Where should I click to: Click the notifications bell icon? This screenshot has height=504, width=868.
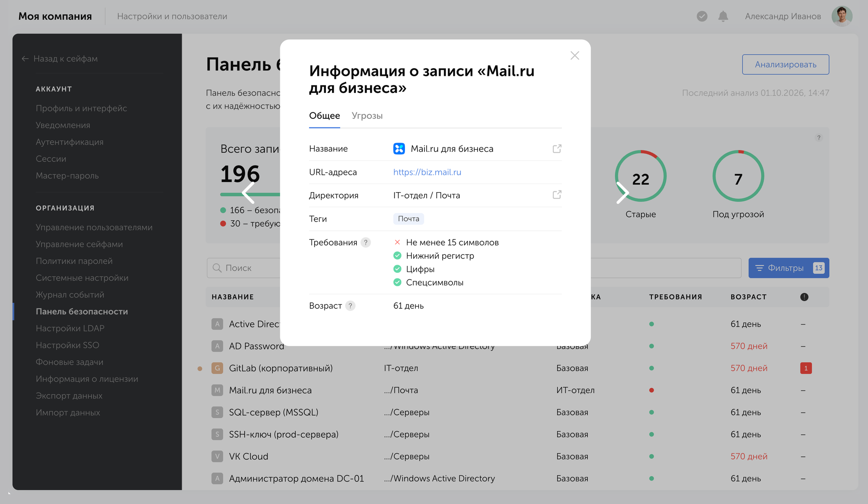tap(723, 16)
